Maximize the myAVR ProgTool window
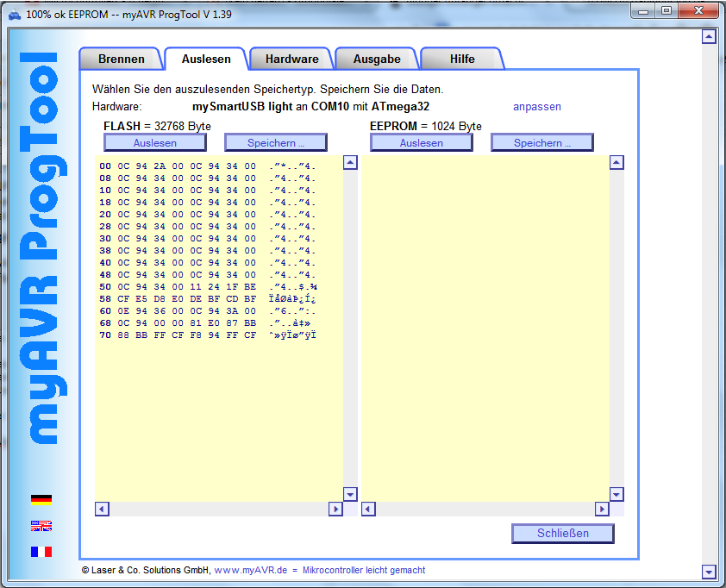 click(x=667, y=11)
